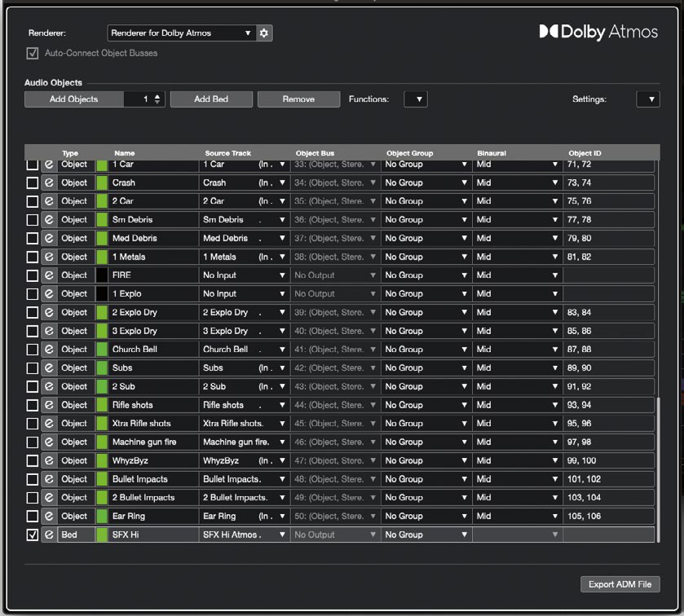684x616 pixels.
Task: Click black color swatch of FIRE row
Action: click(x=102, y=275)
